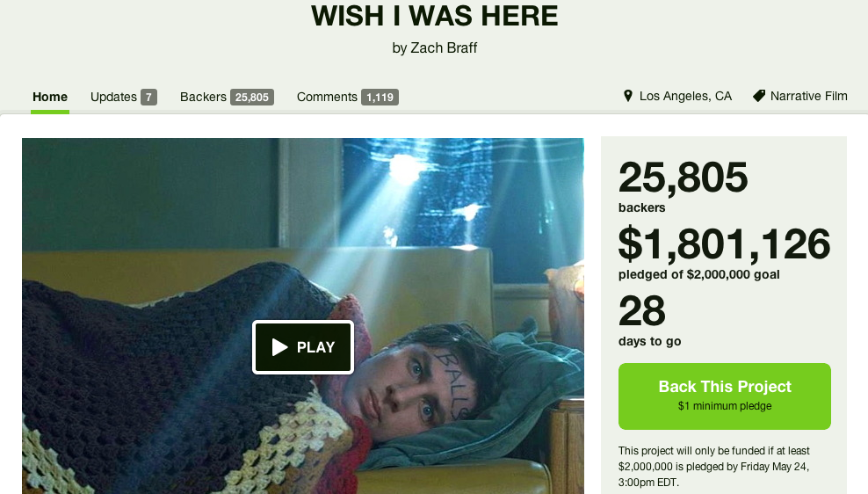Viewport: 868px width, 494px height.
Task: Click the $1 minimum pledge text
Action: [x=725, y=406]
